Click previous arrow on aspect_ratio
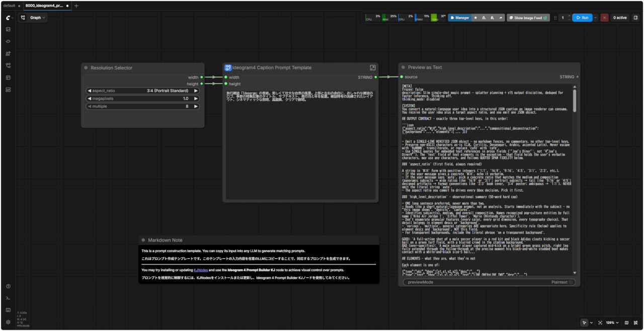 (x=90, y=91)
